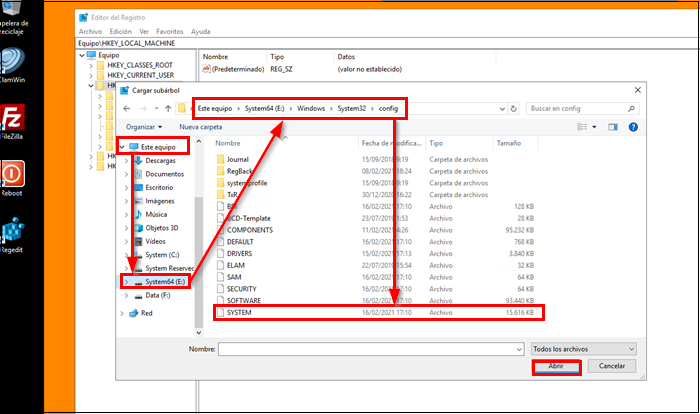700x414 pixels.
Task: Open Documentos in navigation pane
Action: [164, 174]
